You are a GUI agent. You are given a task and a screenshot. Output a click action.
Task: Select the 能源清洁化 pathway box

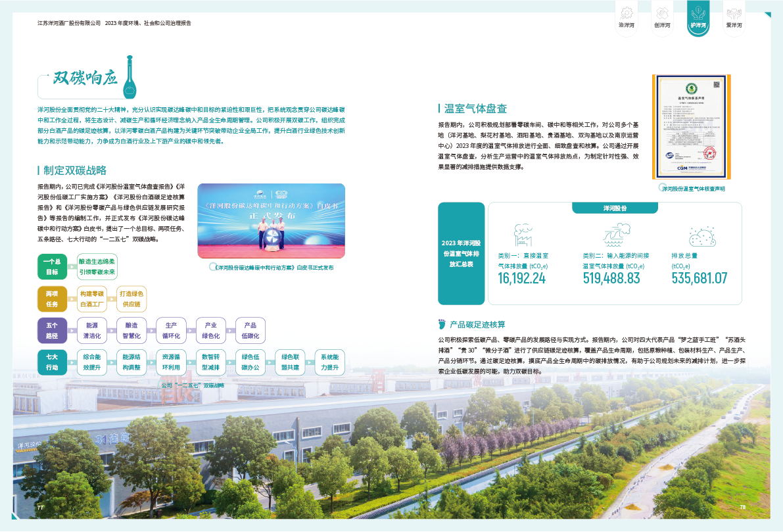[x=92, y=330]
